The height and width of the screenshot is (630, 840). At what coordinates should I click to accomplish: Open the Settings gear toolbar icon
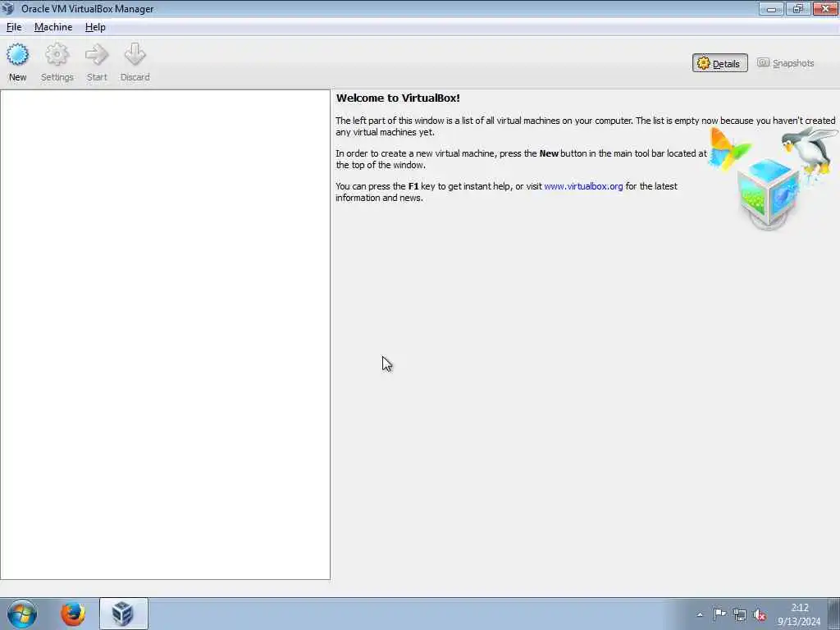[x=57, y=62]
